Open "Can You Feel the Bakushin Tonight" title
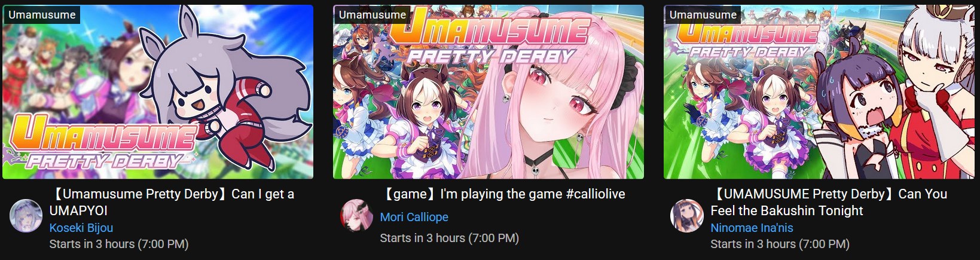The width and height of the screenshot is (980, 260). pos(829,202)
